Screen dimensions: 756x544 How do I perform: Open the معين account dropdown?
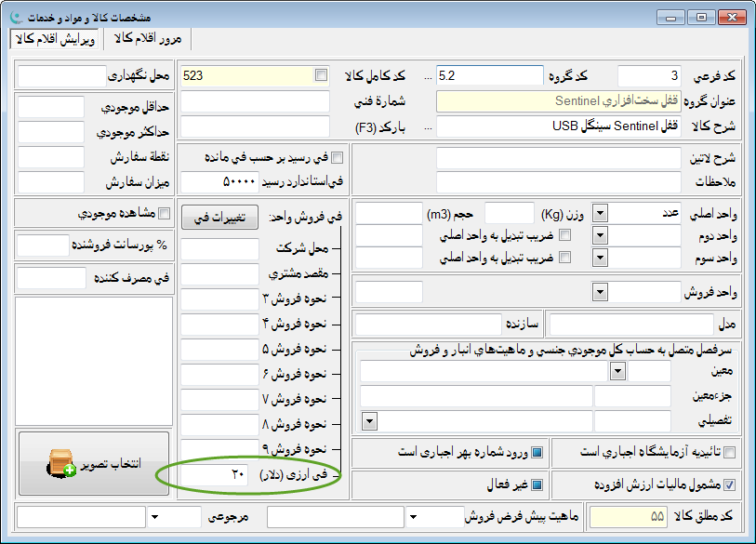(x=617, y=371)
